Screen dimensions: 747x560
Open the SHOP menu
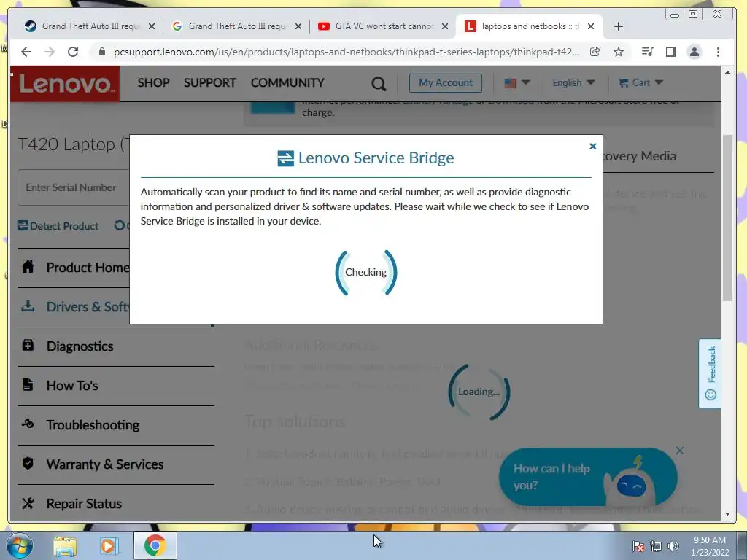153,82
